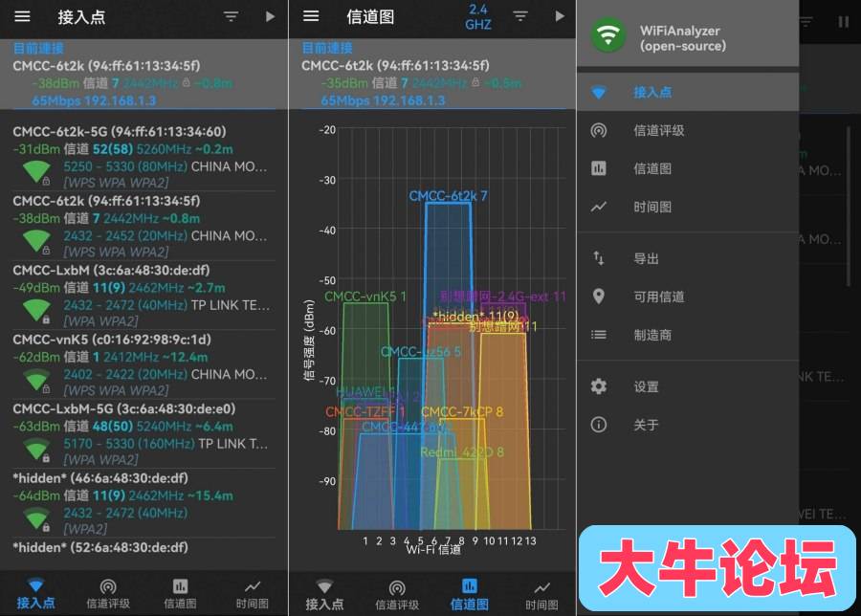The height and width of the screenshot is (616, 861).
Task: Tap the filter icon on the 信道图 screen
Action: coord(520,16)
